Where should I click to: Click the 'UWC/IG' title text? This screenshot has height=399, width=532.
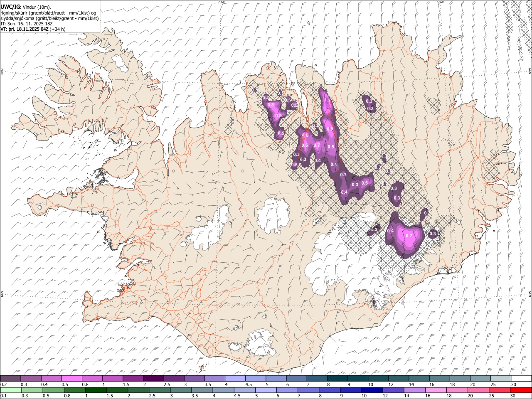(x=10, y=6)
